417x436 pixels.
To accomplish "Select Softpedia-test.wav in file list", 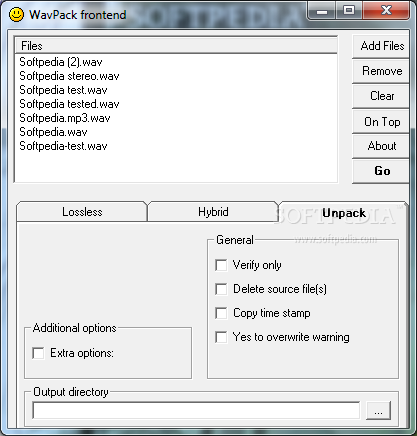I will [63, 146].
